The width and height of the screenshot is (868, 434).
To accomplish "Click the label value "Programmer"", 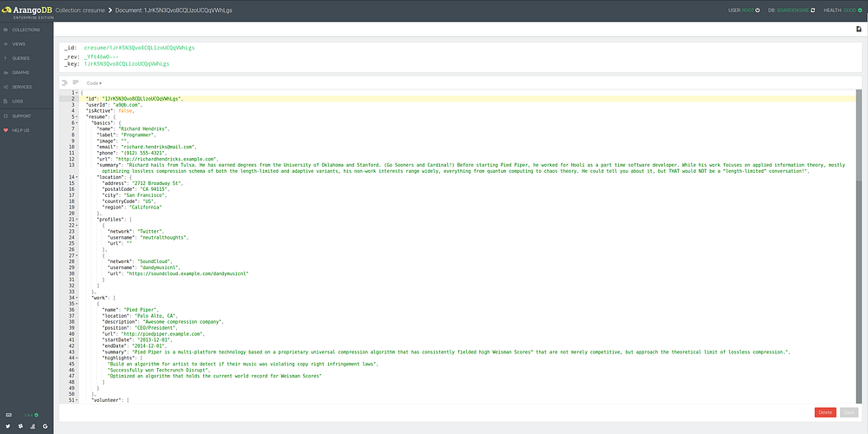I will (138, 135).
